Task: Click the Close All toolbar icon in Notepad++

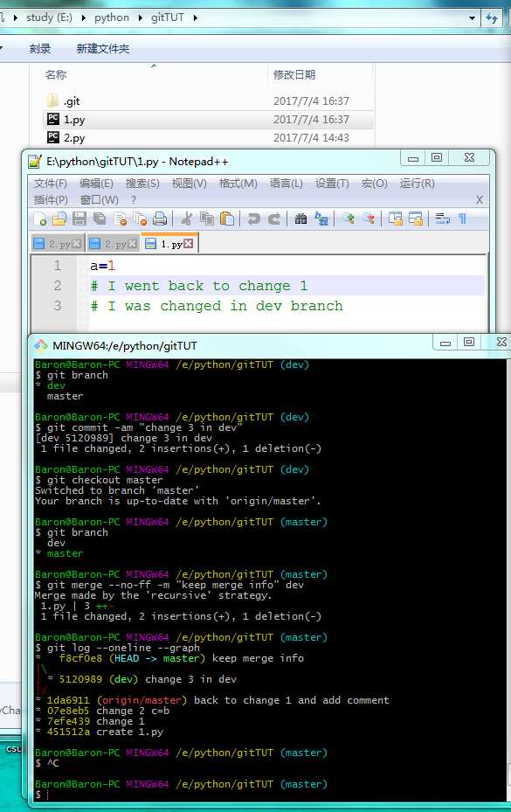Action: 140,219
